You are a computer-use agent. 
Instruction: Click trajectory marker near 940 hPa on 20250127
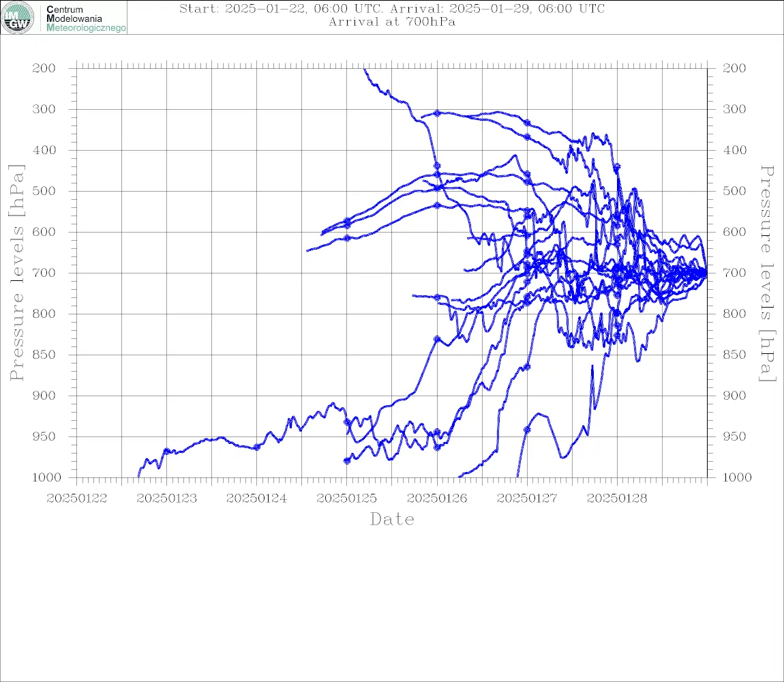tap(527, 430)
